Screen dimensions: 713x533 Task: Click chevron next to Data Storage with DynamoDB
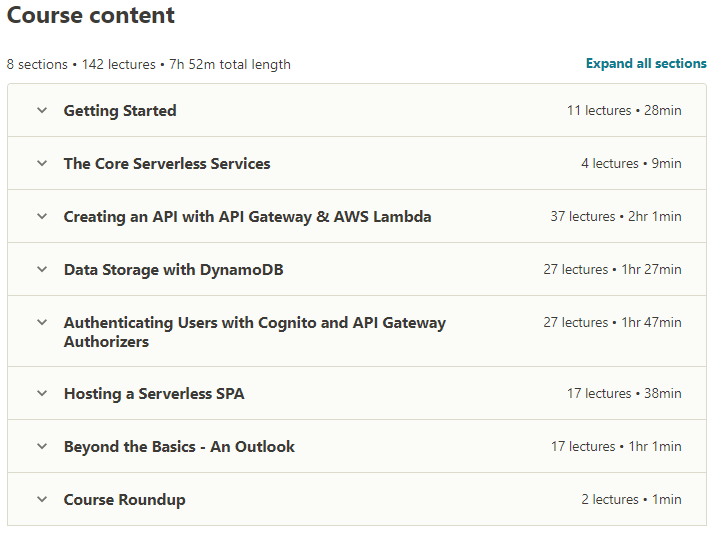click(x=42, y=269)
